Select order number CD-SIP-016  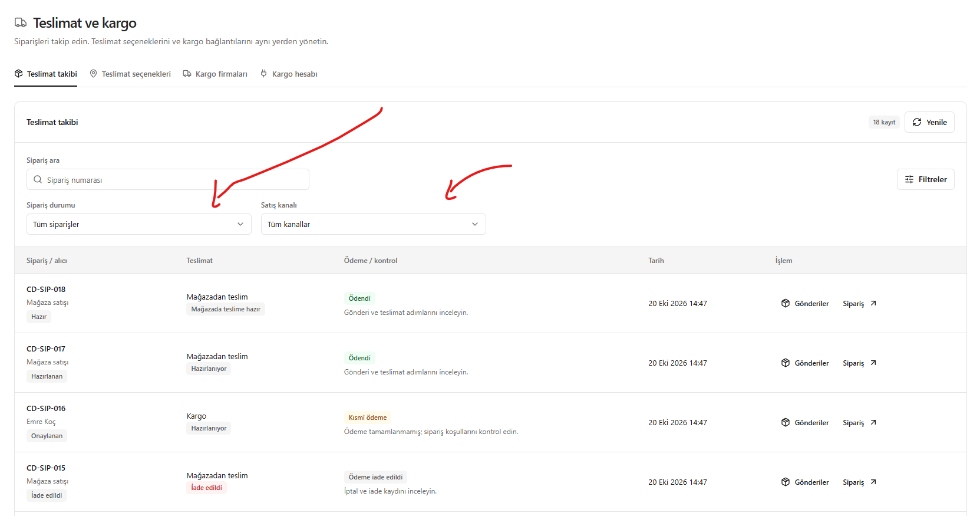(46, 408)
